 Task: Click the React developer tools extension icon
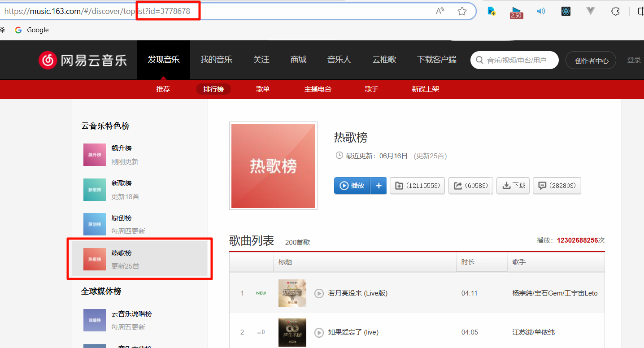coord(566,12)
